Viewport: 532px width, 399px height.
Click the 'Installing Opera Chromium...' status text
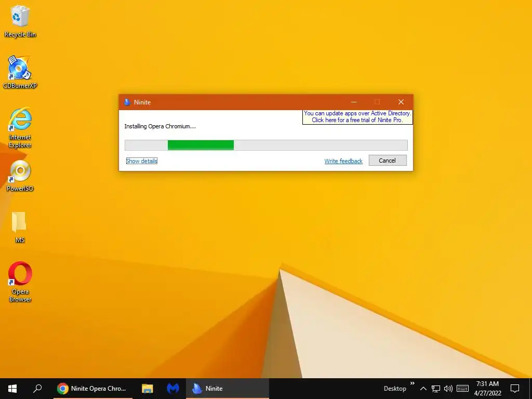pyautogui.click(x=160, y=126)
